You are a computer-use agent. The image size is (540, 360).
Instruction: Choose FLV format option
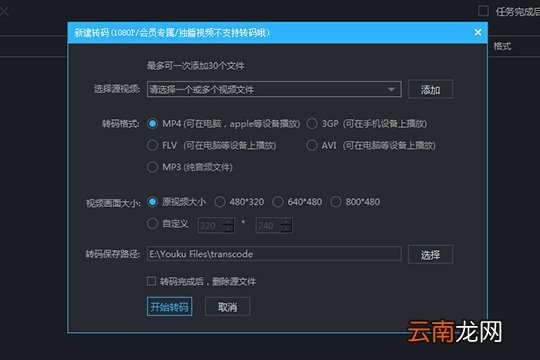pyautogui.click(x=152, y=145)
